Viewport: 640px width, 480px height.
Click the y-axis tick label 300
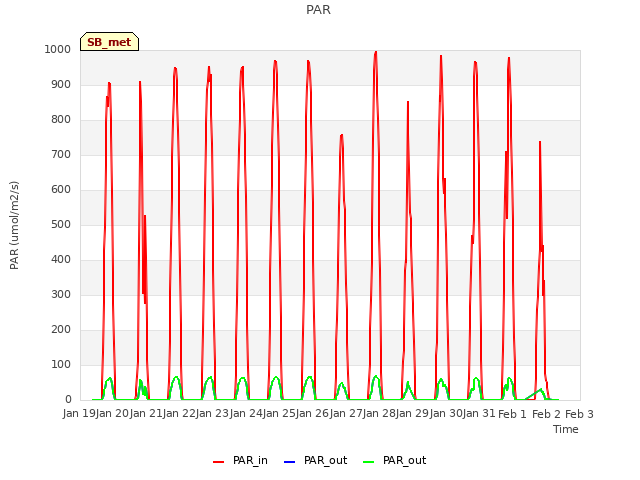(61, 295)
